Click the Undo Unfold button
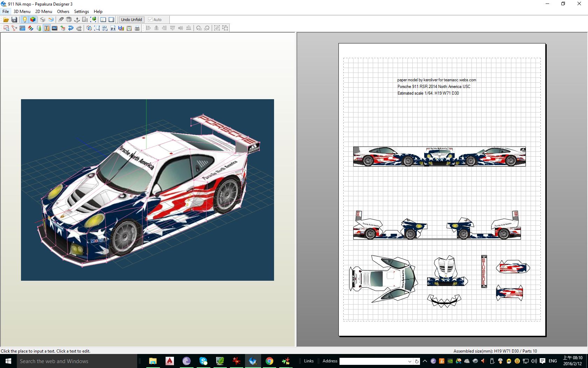 [131, 20]
